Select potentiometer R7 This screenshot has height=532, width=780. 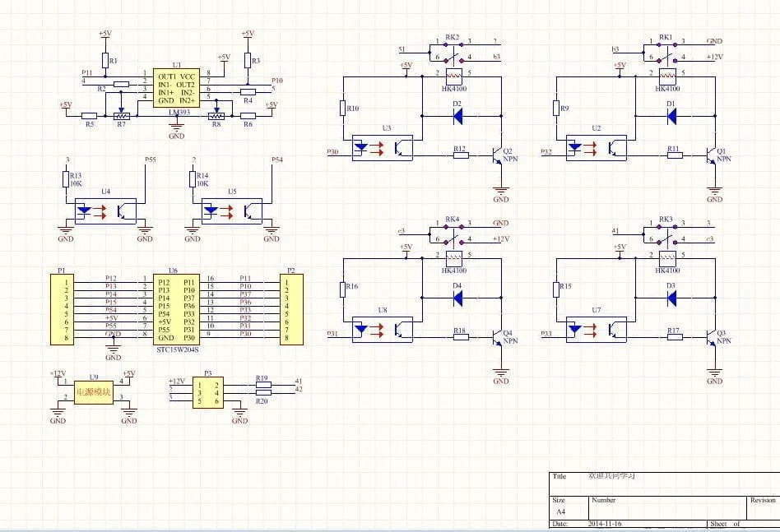121,116
